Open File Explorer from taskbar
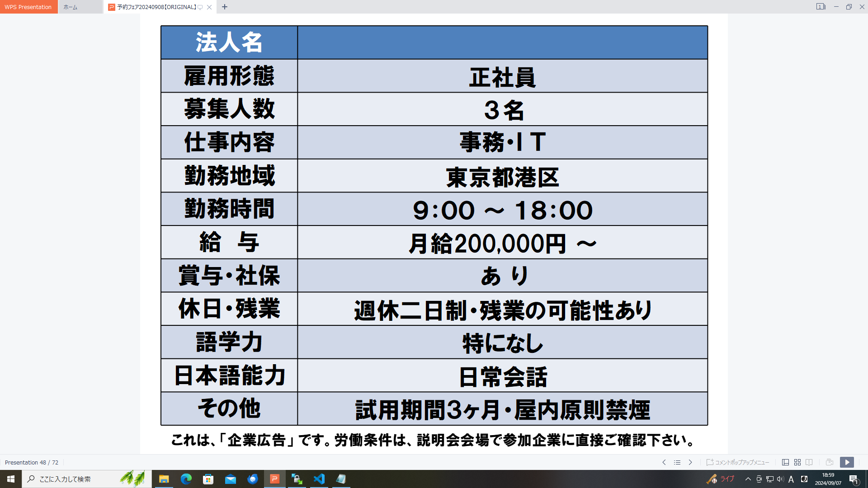 coord(164,479)
